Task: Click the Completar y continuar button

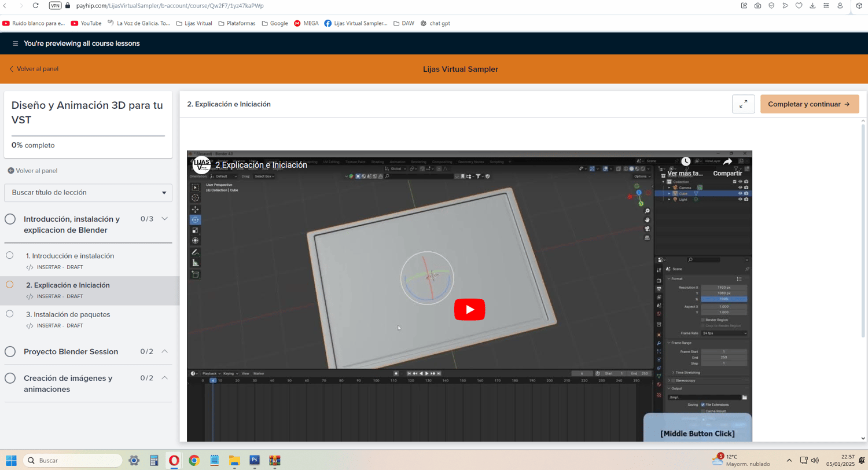Action: click(809, 104)
